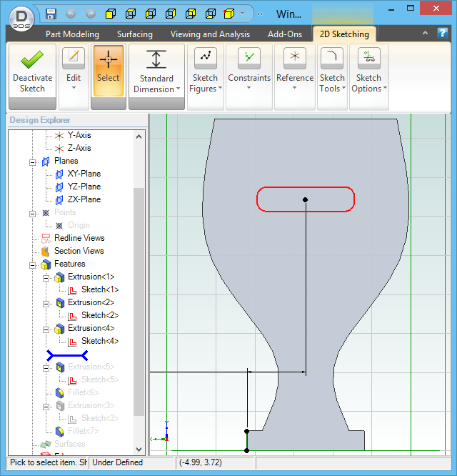Viewport: 457px width, 476px height.
Task: Select Sketch<5> in the tree
Action: coord(100,380)
